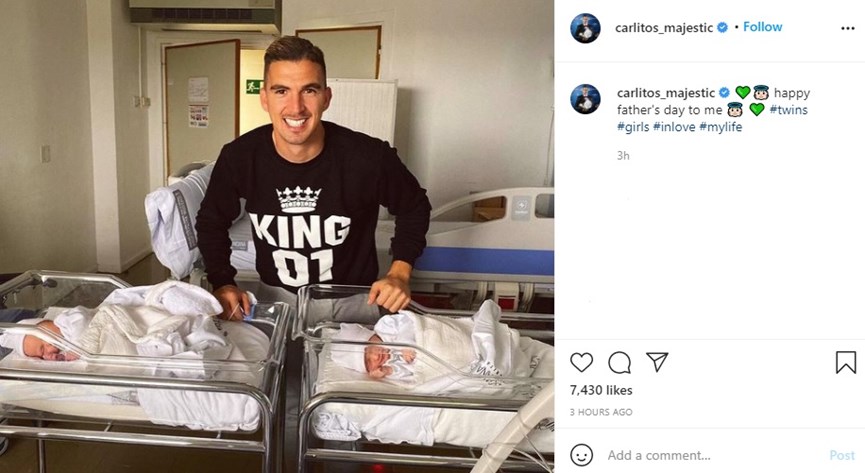Open comments via speech bubble icon
865x473 pixels.
(x=620, y=363)
